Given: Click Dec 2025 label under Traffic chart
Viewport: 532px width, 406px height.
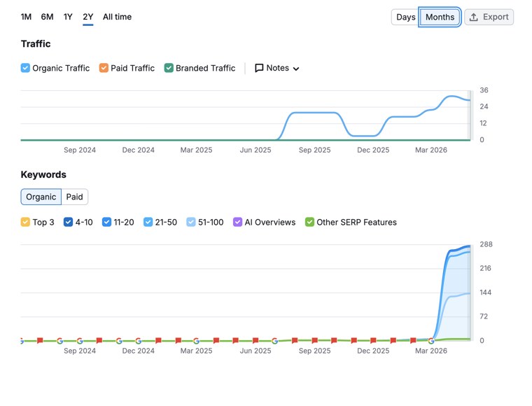Looking at the screenshot, I should coord(373,150).
